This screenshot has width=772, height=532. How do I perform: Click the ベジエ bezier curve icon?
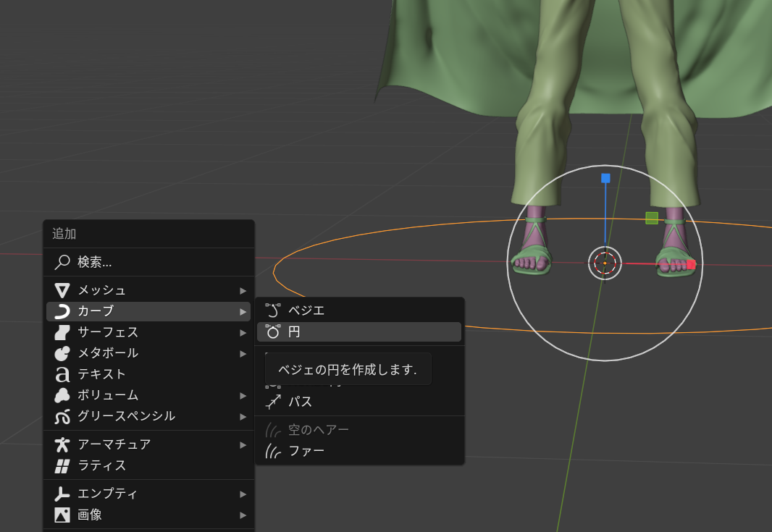273,311
